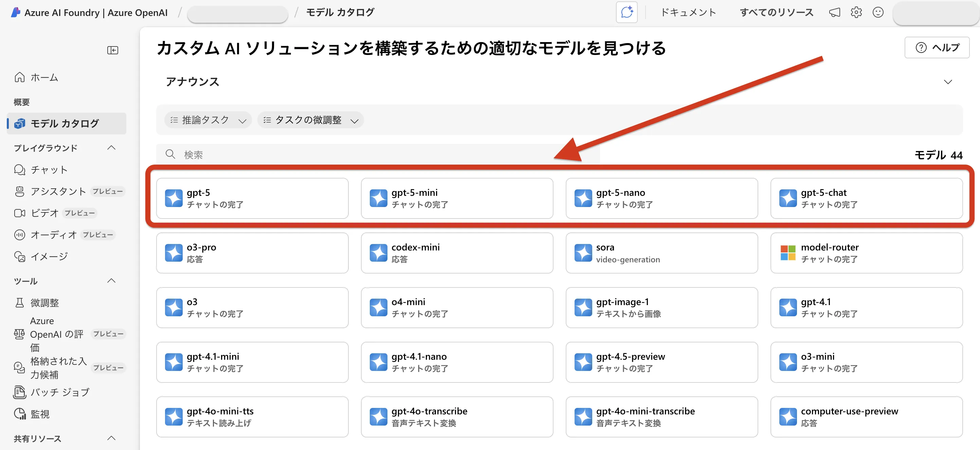Open the 微調整 (fine-tuning) tool

(45, 302)
